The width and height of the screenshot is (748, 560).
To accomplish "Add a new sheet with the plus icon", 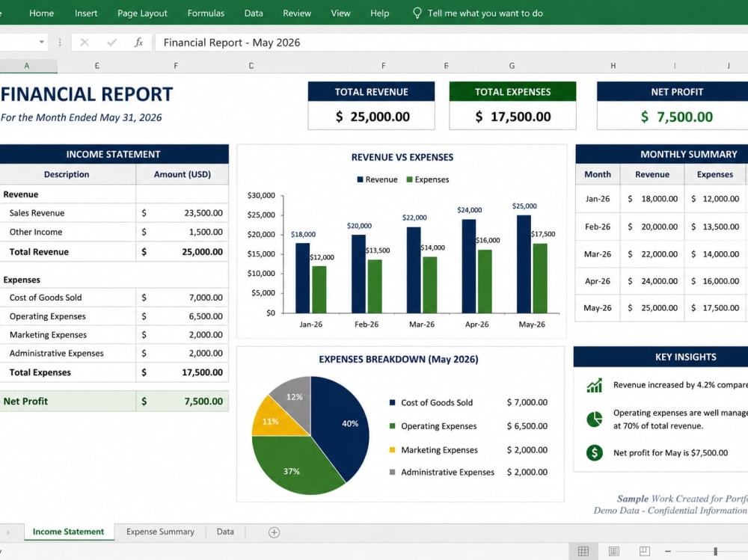I will pyautogui.click(x=274, y=532).
